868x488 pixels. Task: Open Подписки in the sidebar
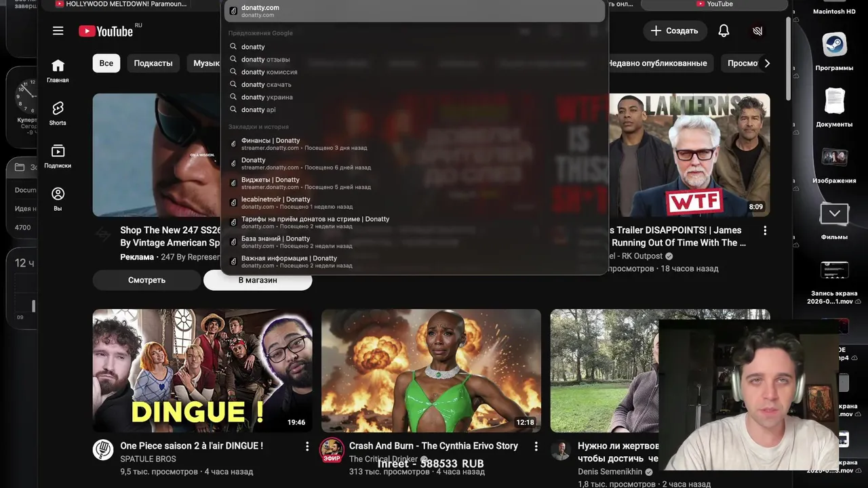click(x=58, y=156)
